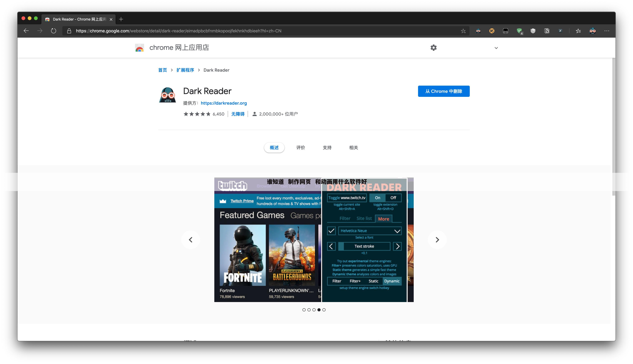Switch to the 评价 reviews tab

[x=300, y=148]
